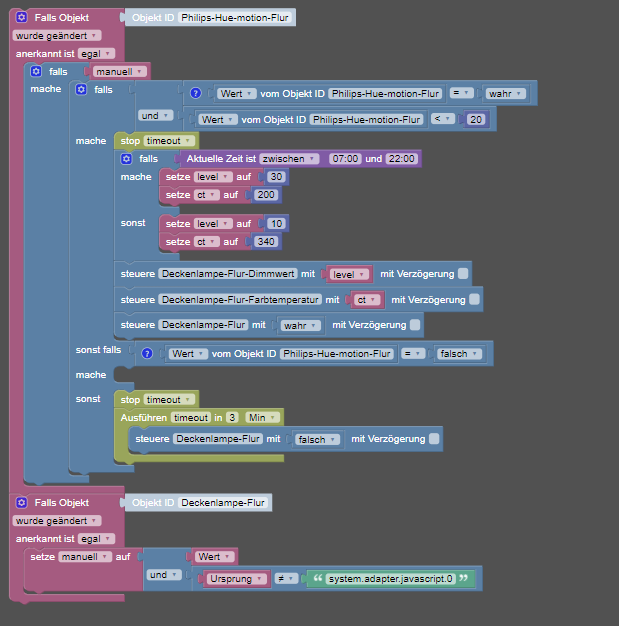Edit start time 07:00 field

coord(345,159)
